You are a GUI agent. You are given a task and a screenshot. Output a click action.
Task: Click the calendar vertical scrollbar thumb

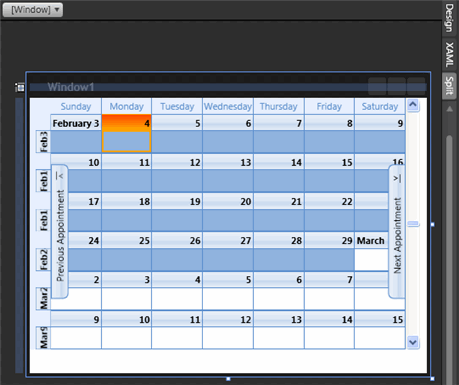[x=413, y=224]
